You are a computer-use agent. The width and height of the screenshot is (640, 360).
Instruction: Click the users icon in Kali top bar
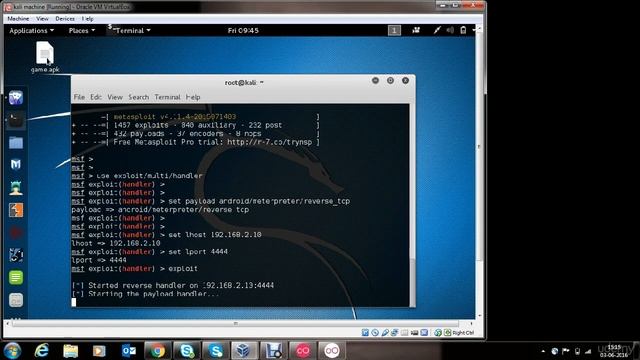coord(416,30)
